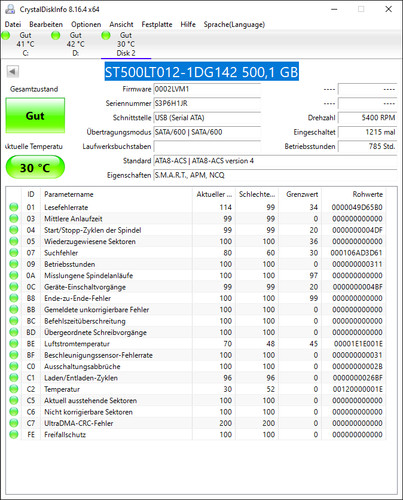
Task: Click the Aktueller column header
Action: [214, 194]
